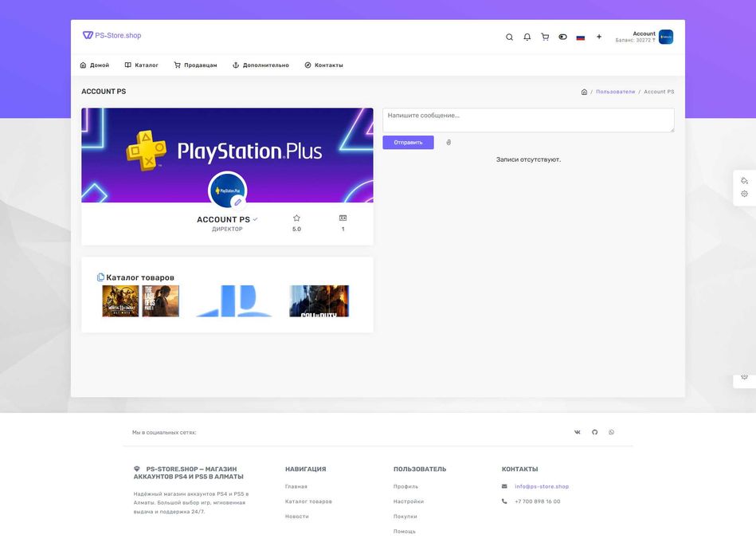This screenshot has height=558, width=756.
Task: Click the star rating icon
Action: coord(296,218)
